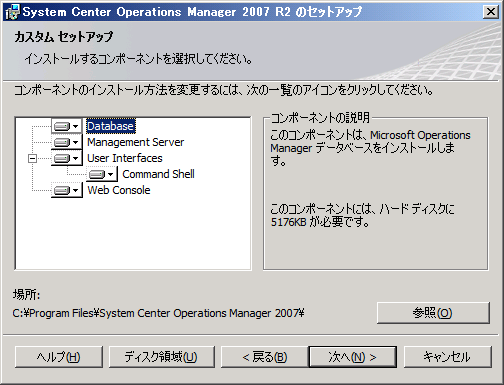The width and height of the screenshot is (504, 385).
Task: Click the install path text C:¥Program Files¥System Center Operations Manager 2007¥
Action: 158,313
